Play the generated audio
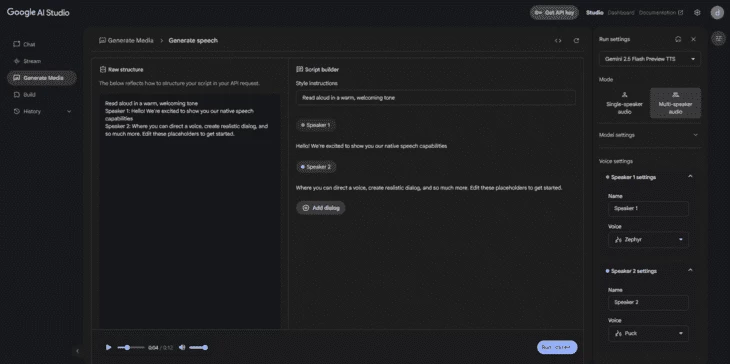The height and width of the screenshot is (364, 730). 108,347
